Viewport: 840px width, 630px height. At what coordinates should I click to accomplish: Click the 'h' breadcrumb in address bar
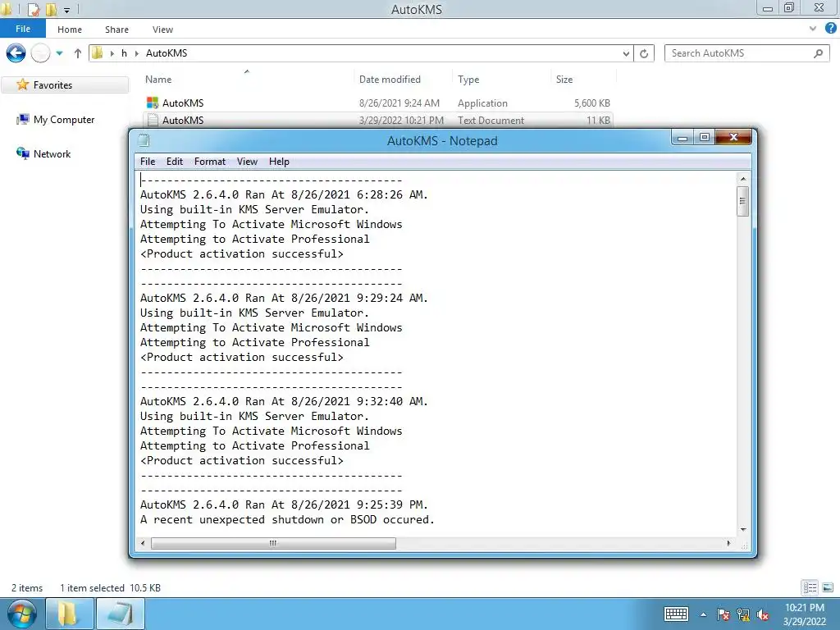click(x=124, y=53)
